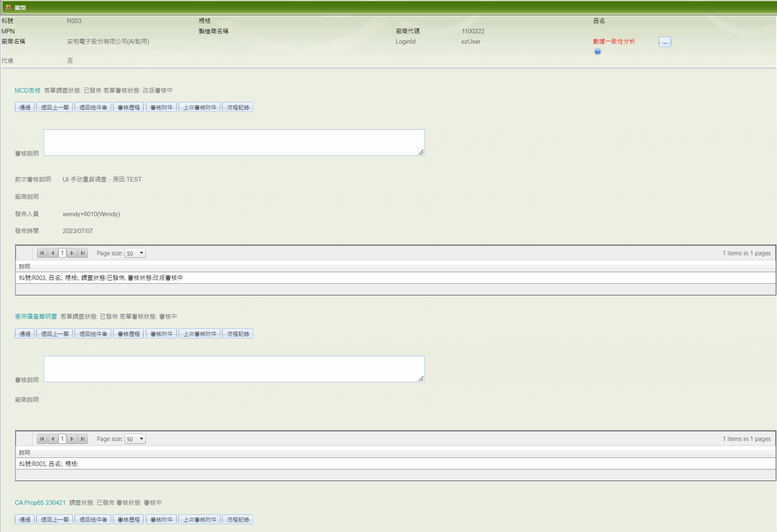The height and width of the screenshot is (532, 777).
Task: Click 退回上一關 in the 衝突礦產聲明書 section
Action: click(x=55, y=334)
